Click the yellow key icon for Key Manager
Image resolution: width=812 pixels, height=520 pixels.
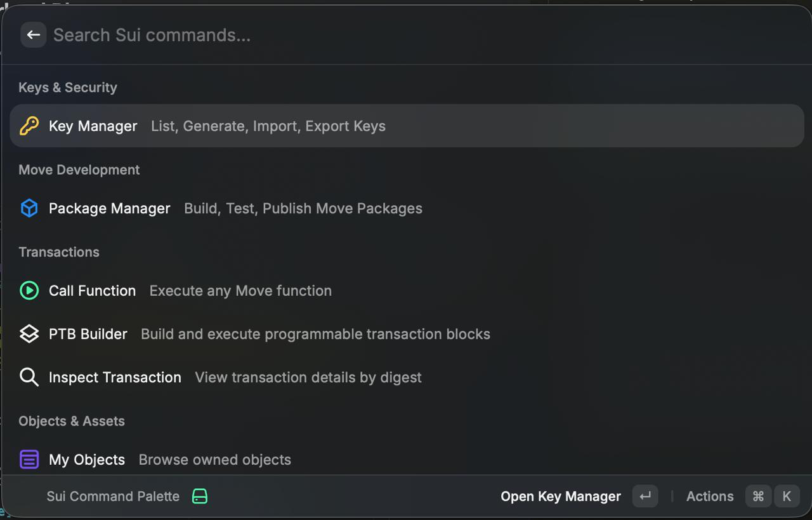[x=29, y=126]
